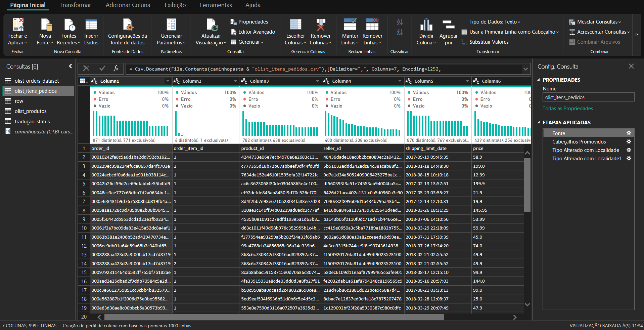This screenshot has width=644, height=330.
Task: Click Escolher Colunas icon
Action: pos(295,25)
